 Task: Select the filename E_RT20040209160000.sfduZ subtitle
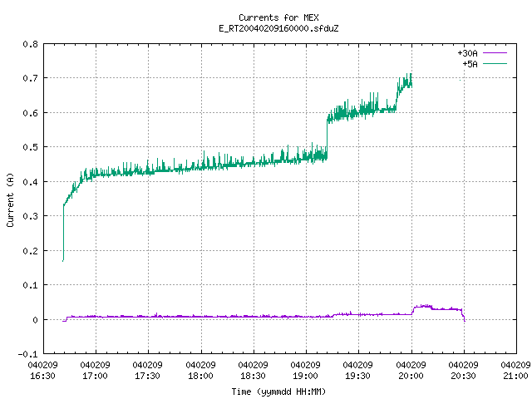pos(278,28)
